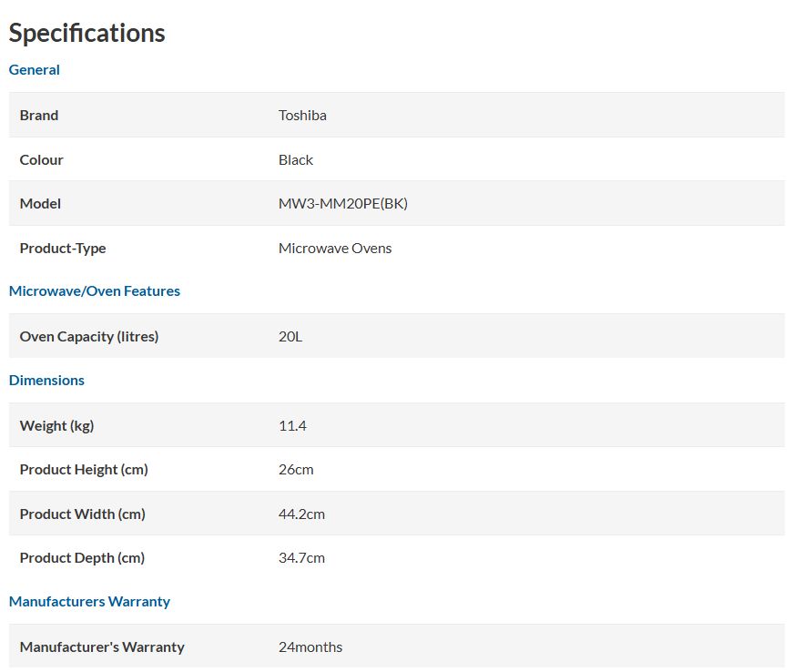Image resolution: width=793 pixels, height=672 pixels.
Task: Click the Specifications heading
Action: tap(87, 34)
